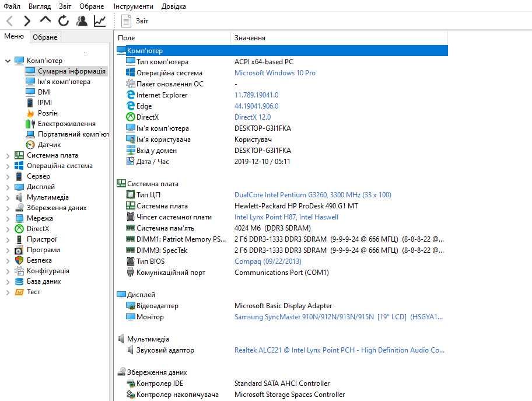Collapse the Комп'ютер tree node
The width and height of the screenshot is (532, 401).
point(8,61)
